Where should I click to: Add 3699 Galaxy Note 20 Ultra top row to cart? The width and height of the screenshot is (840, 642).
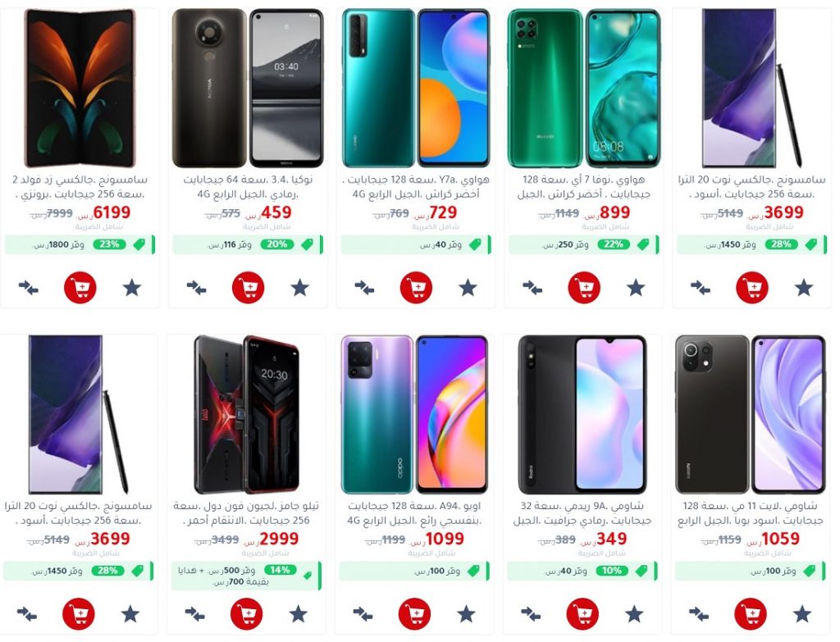(x=752, y=288)
